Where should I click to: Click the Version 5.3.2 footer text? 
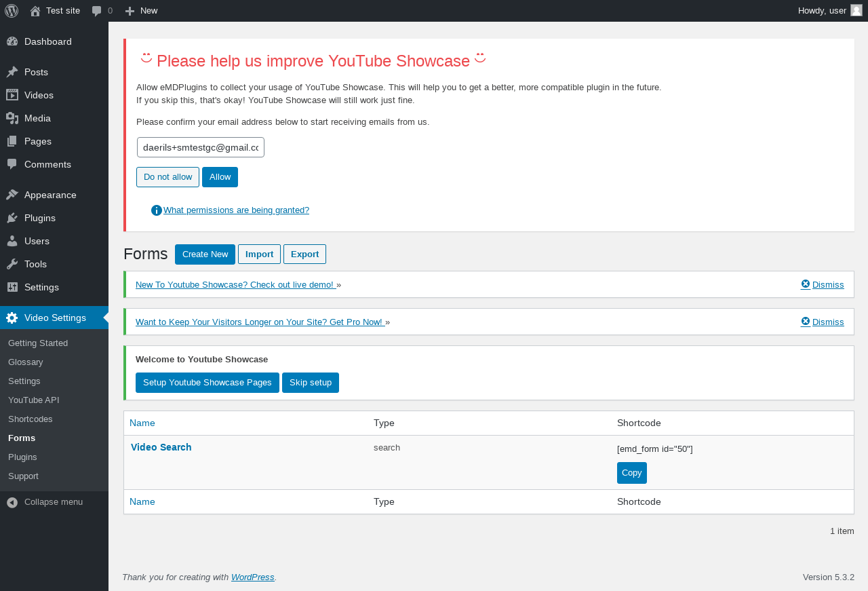[x=829, y=577]
